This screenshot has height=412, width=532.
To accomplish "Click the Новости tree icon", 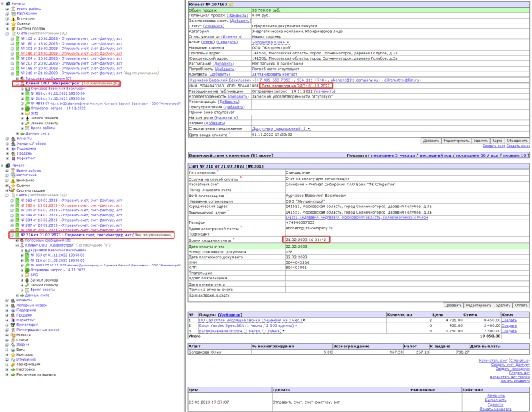I will tap(13, 334).
